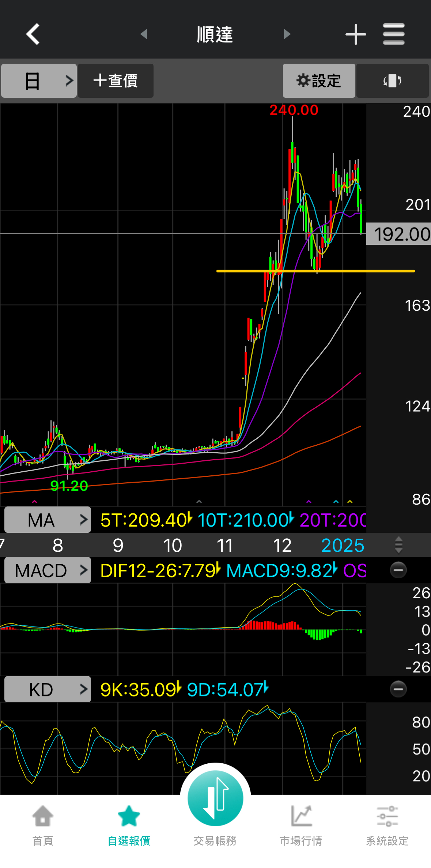Image resolution: width=431 pixels, height=868 pixels.
Task: Open the hamburger menu
Action: [x=394, y=34]
